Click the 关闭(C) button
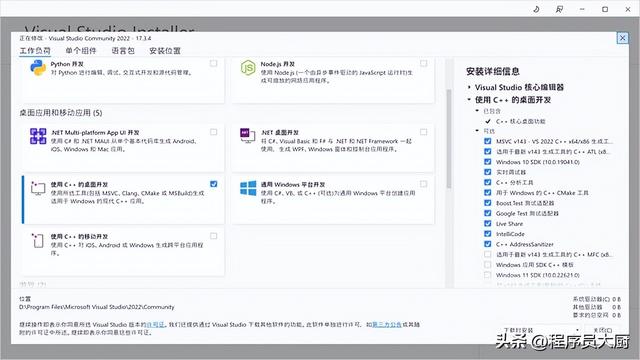The image size is (640, 360). point(602,330)
